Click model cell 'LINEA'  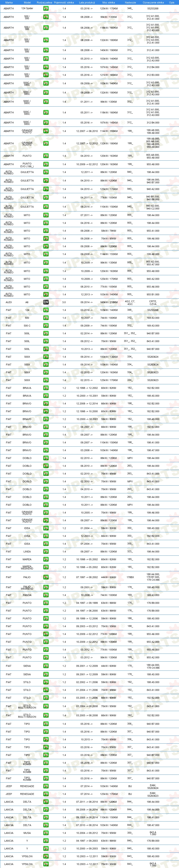coord(27,552)
